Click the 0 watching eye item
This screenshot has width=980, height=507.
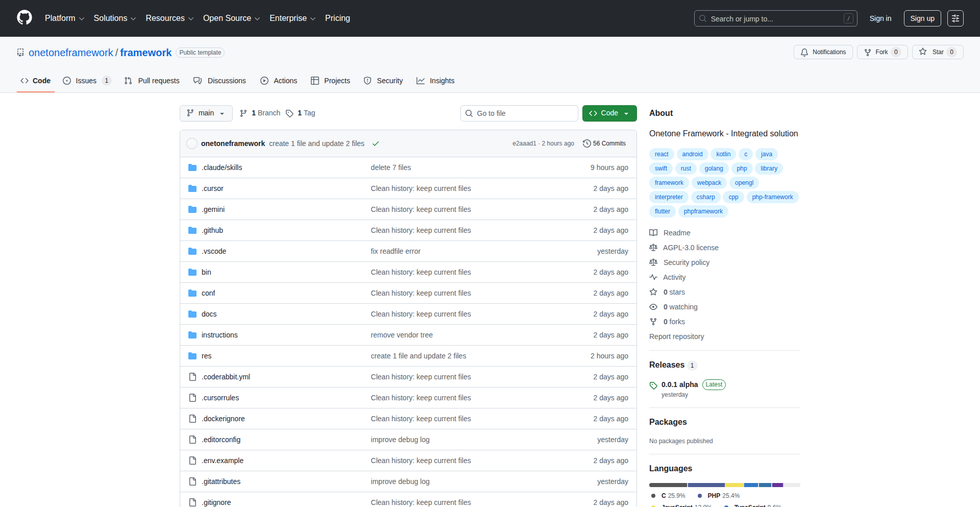click(x=673, y=307)
